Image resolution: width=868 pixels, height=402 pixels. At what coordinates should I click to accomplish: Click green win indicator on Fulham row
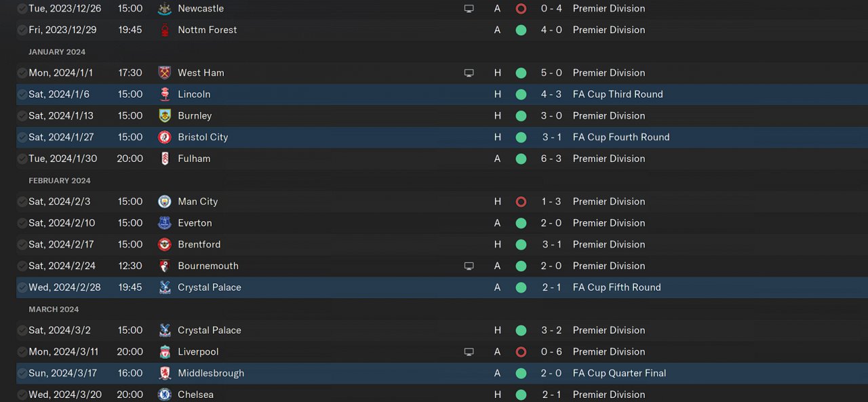(x=521, y=159)
